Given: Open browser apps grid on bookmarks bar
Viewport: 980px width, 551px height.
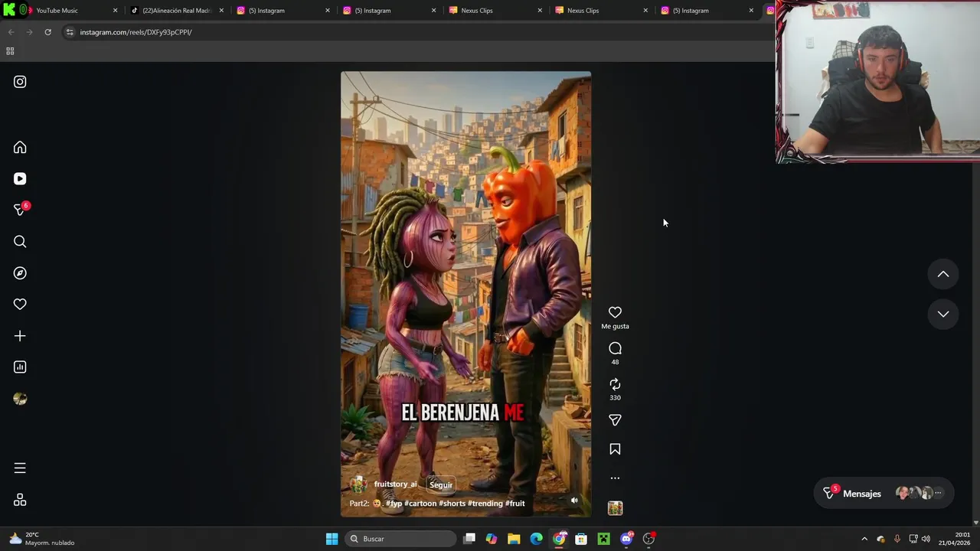Looking at the screenshot, I should (x=10, y=51).
